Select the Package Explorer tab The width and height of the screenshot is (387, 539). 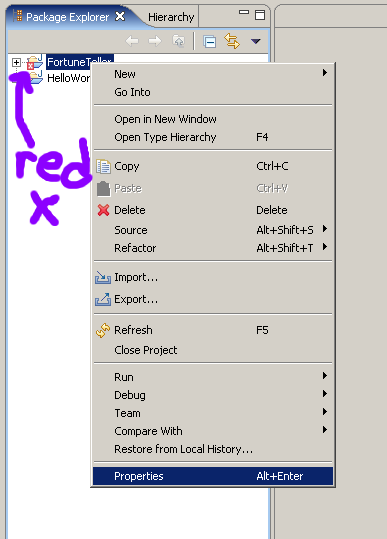(67, 17)
